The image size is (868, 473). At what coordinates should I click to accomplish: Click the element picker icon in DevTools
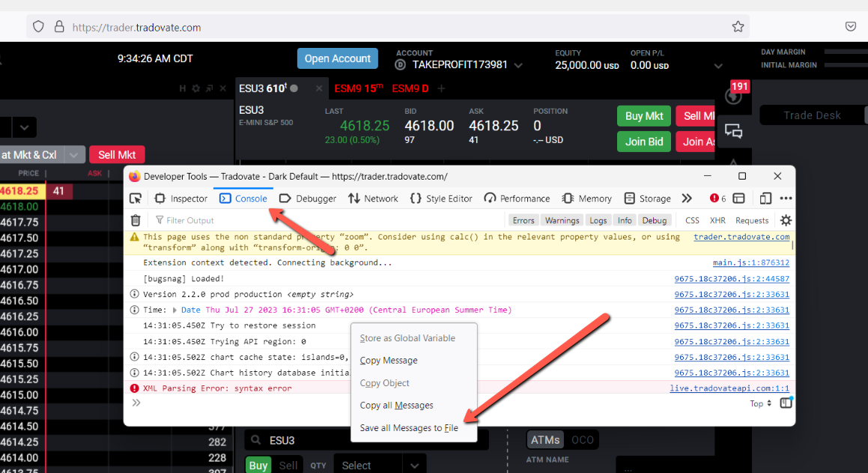click(x=136, y=198)
